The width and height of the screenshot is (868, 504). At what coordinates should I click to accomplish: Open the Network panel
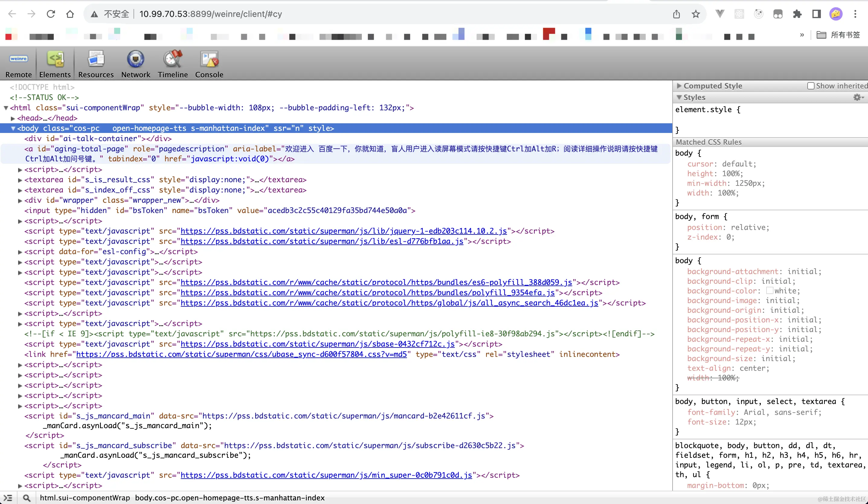(x=136, y=64)
